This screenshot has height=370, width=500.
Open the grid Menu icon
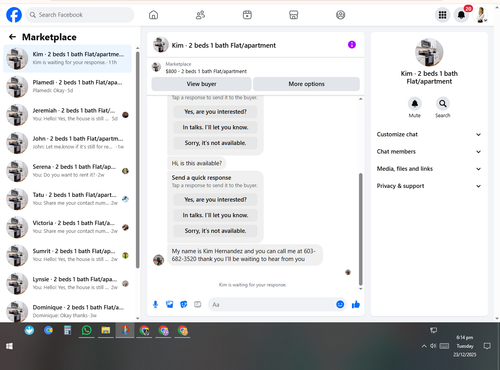coord(442,15)
